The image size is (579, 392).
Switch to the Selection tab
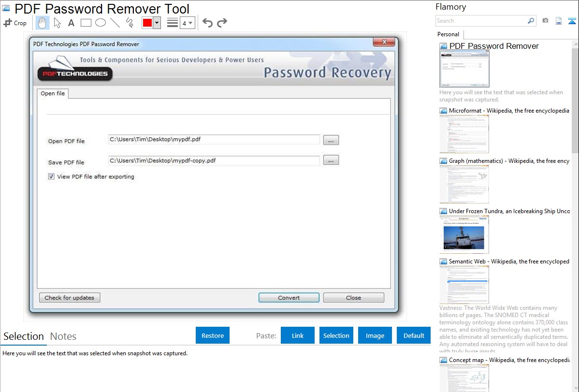tap(24, 336)
